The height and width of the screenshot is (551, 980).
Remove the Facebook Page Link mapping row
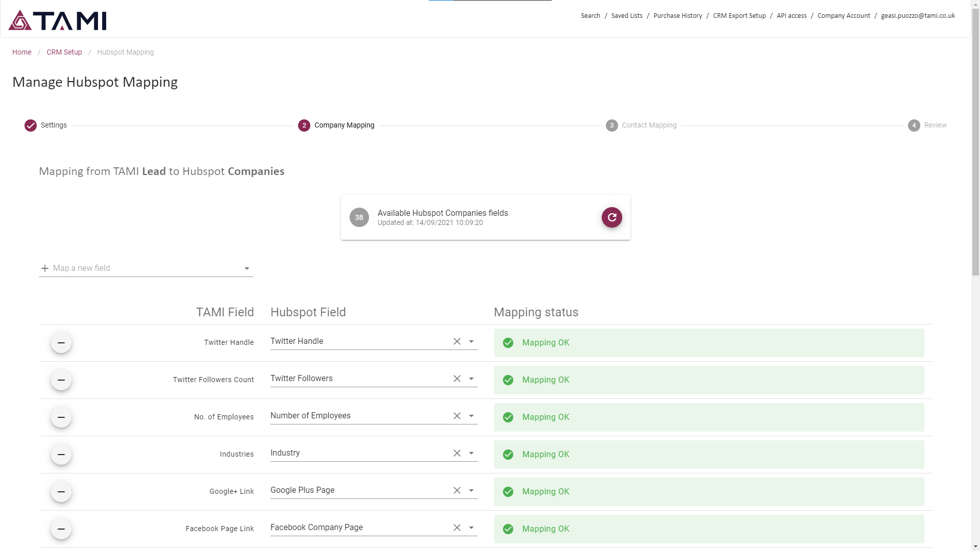[x=61, y=529]
